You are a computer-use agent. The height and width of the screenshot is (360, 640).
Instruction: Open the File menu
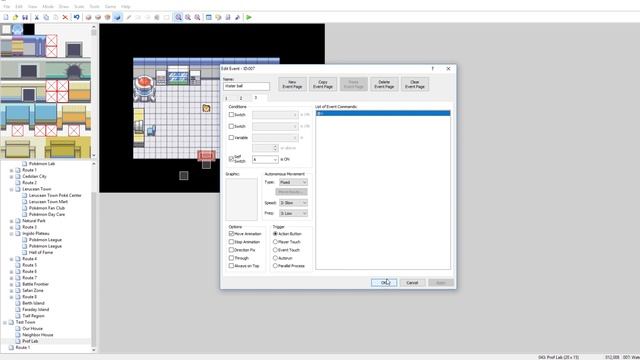pos(7,7)
